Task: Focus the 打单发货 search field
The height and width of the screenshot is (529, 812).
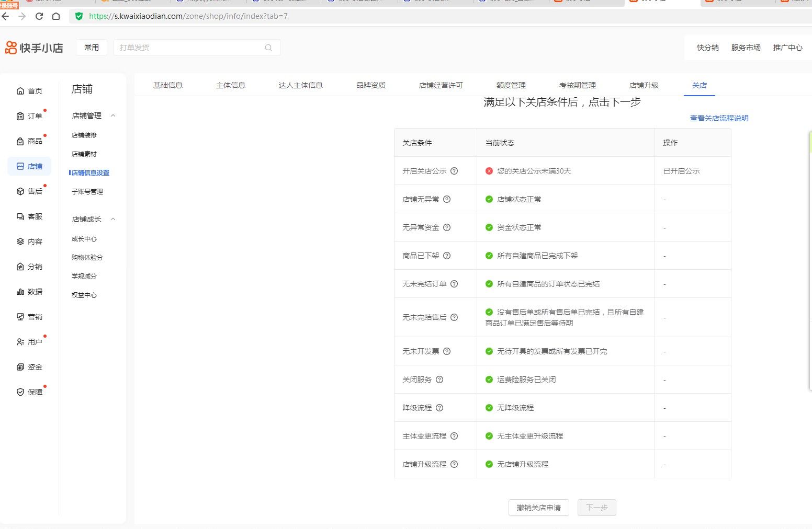Action: tap(188, 48)
